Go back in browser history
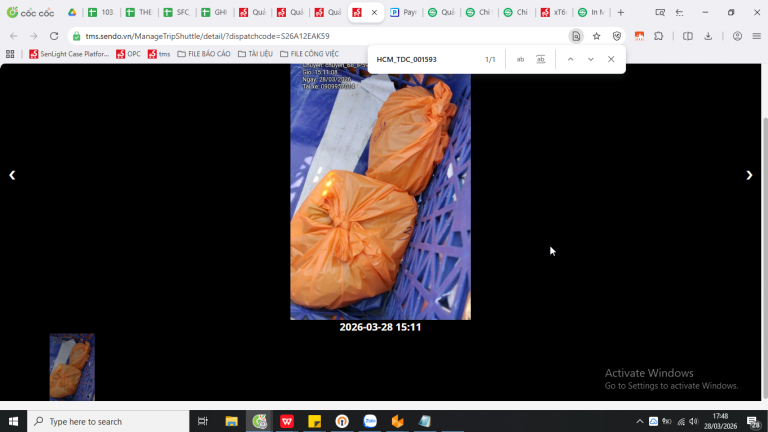This screenshot has height=432, width=768. click(13, 36)
